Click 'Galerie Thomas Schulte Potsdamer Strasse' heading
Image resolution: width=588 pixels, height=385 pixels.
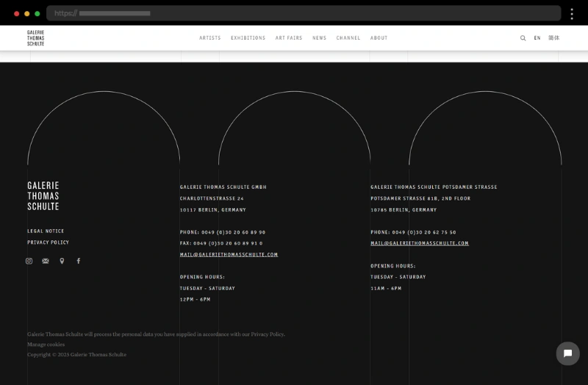pyautogui.click(x=434, y=187)
